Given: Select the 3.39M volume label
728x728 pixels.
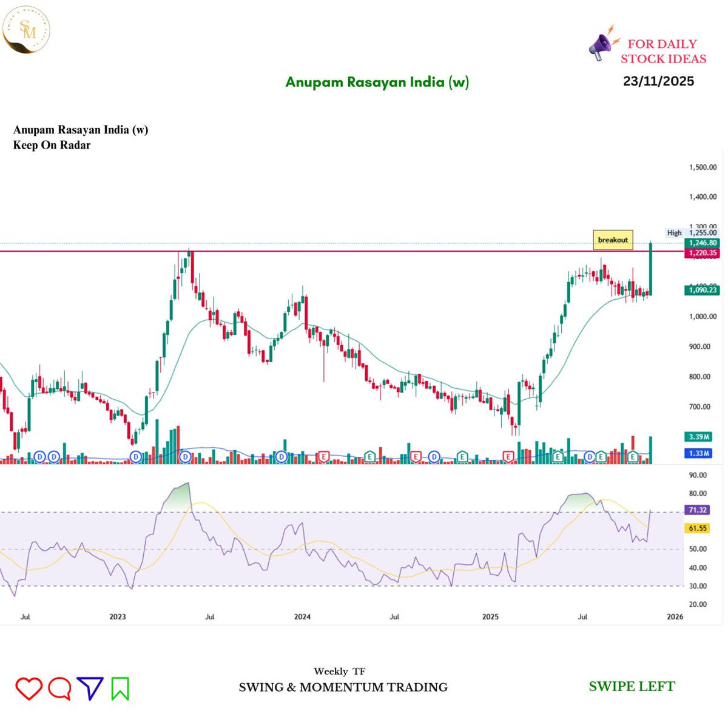Looking at the screenshot, I should 699,437.
